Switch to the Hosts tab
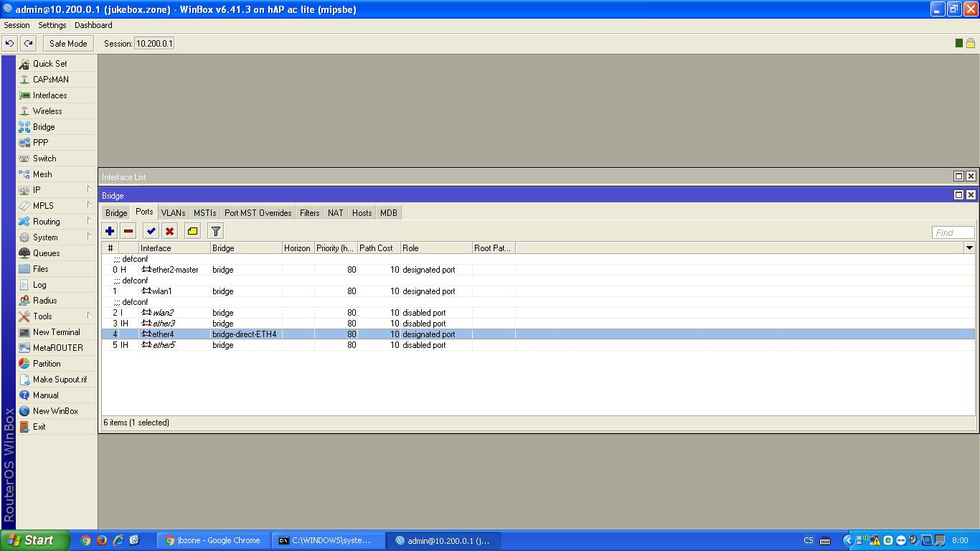This screenshot has height=551, width=980. tap(362, 213)
